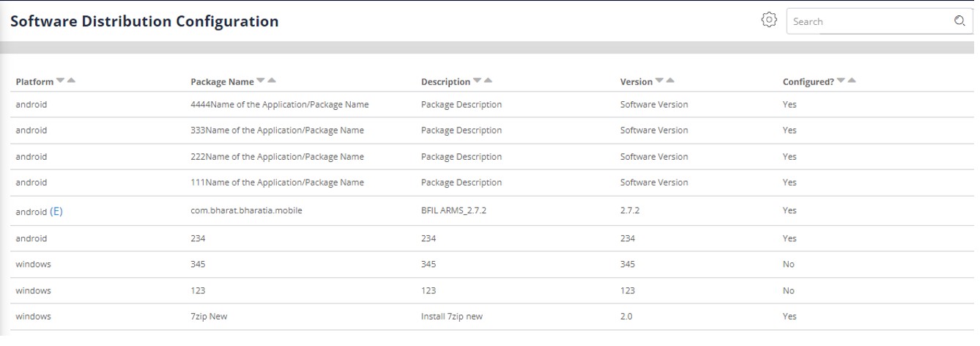Sort Package Name descending arrow
The height and width of the screenshot is (346, 980).
(261, 81)
